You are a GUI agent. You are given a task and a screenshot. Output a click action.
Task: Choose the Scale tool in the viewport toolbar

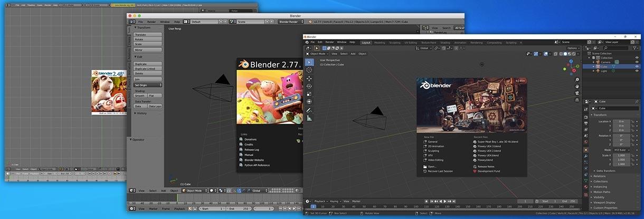pos(309,94)
